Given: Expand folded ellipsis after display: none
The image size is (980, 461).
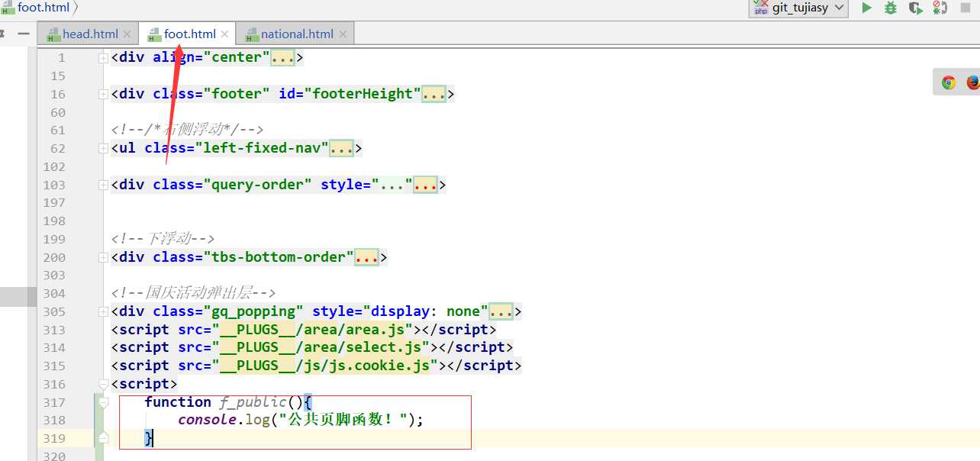Looking at the screenshot, I should pos(501,311).
